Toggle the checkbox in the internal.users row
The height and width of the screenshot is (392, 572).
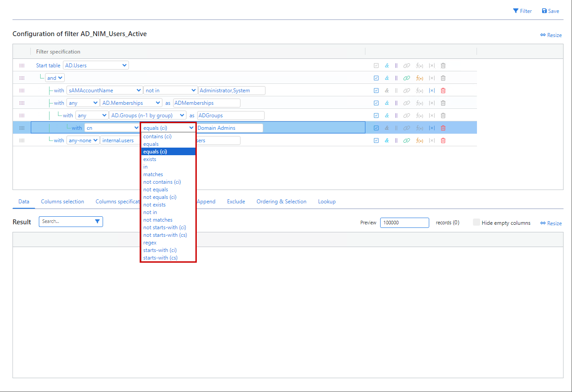(376, 140)
